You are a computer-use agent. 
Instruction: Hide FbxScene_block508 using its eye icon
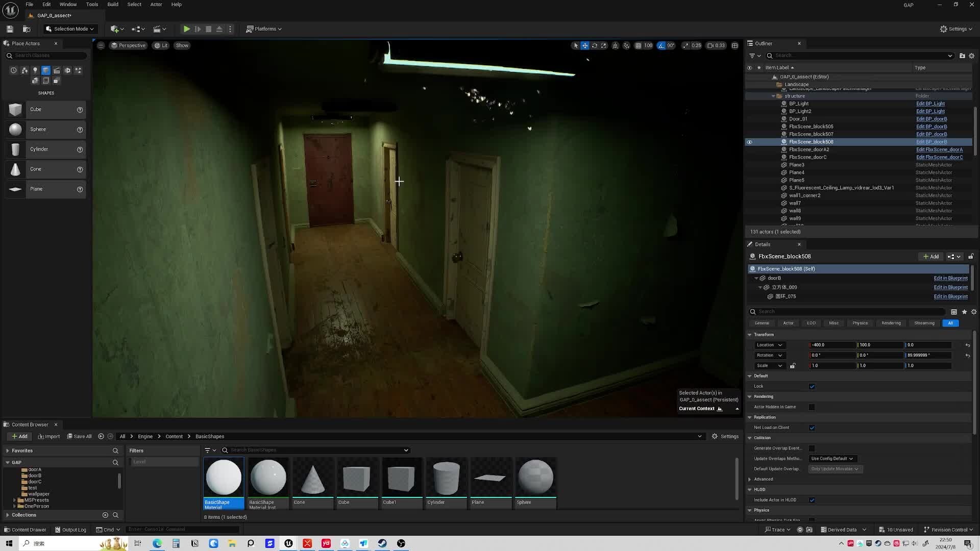[x=749, y=142]
